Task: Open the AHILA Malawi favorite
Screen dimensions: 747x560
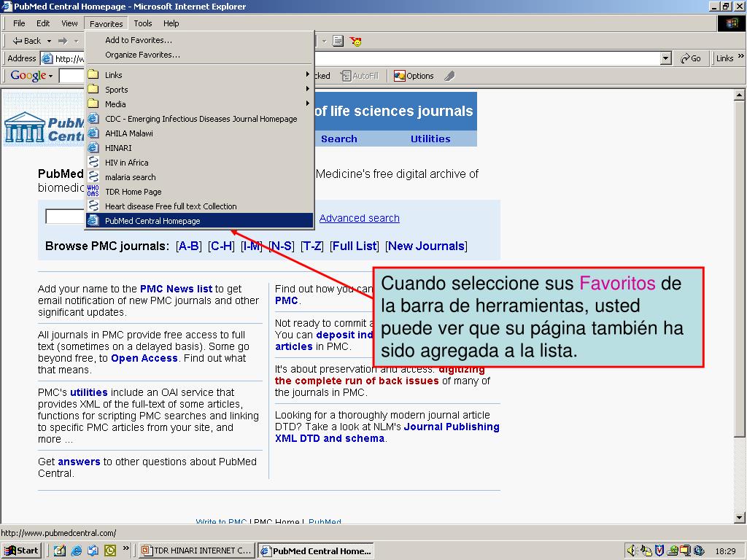Action: [200, 133]
